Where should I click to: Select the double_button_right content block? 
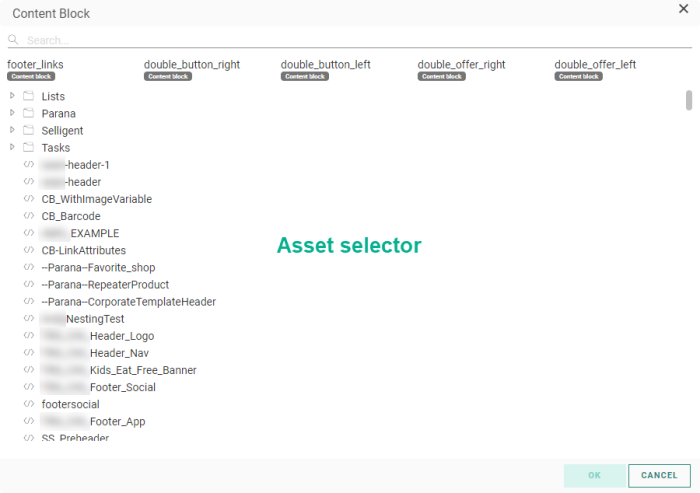point(191,65)
